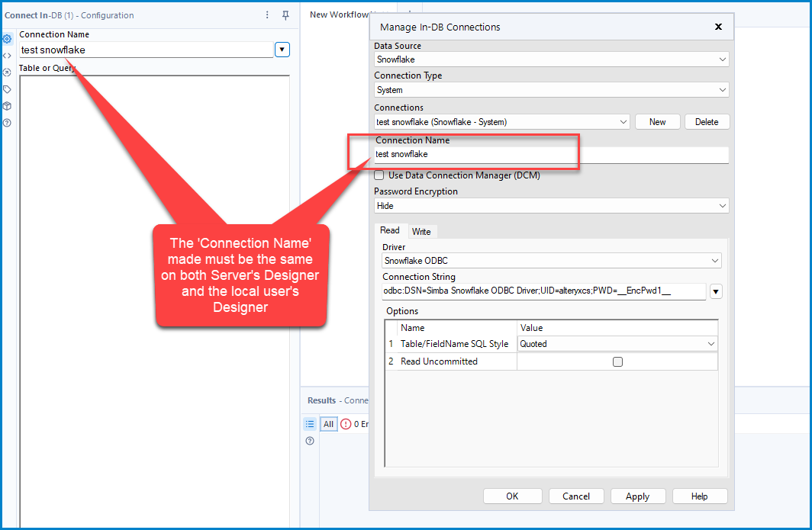
Task: Open Help for In-DB connections
Action: 699,496
